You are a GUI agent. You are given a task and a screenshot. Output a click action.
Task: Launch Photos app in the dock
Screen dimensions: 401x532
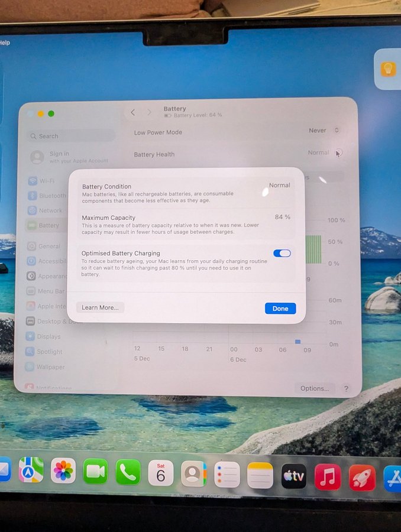point(63,471)
